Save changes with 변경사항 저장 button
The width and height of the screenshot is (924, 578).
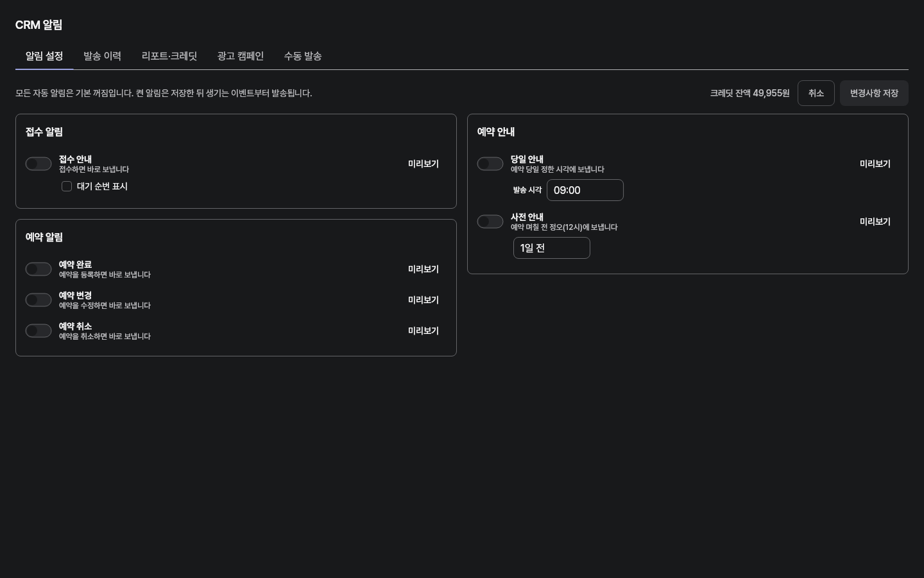point(874,93)
